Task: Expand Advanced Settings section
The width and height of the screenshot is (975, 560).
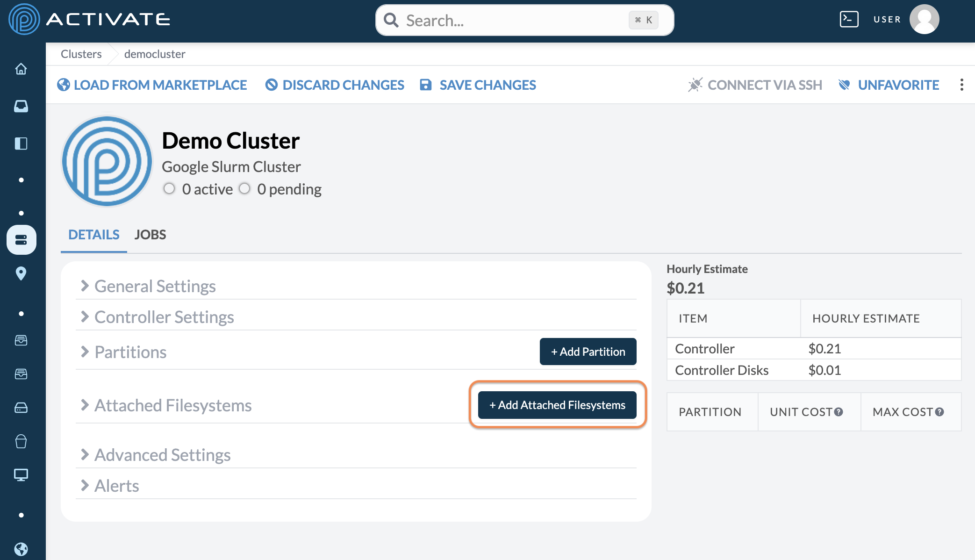Action: (x=356, y=455)
